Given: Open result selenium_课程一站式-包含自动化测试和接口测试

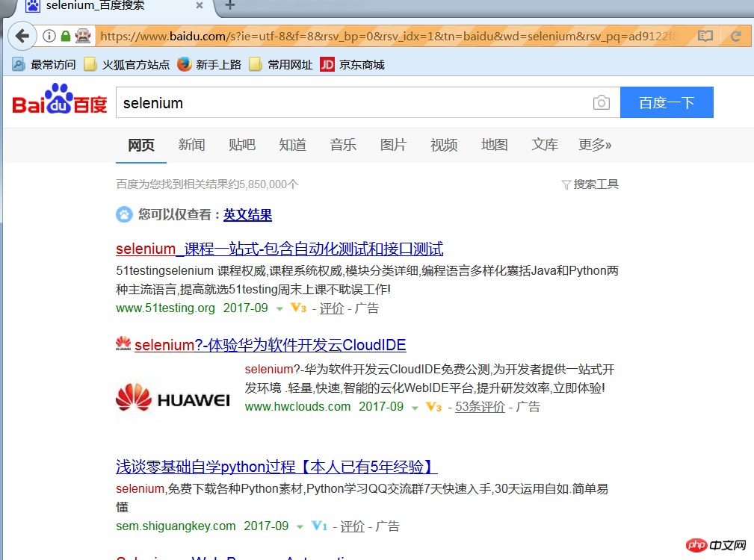Looking at the screenshot, I should [x=279, y=249].
